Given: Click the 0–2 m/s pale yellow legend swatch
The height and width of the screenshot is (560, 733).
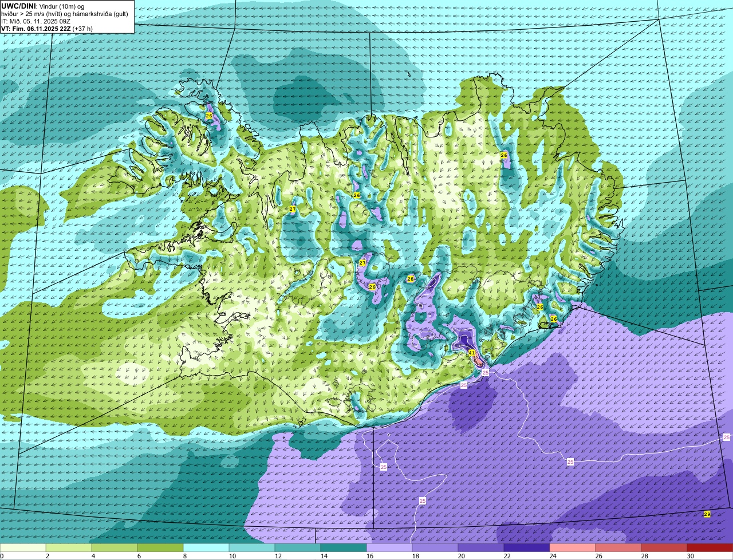Looking at the screenshot, I should [23, 547].
